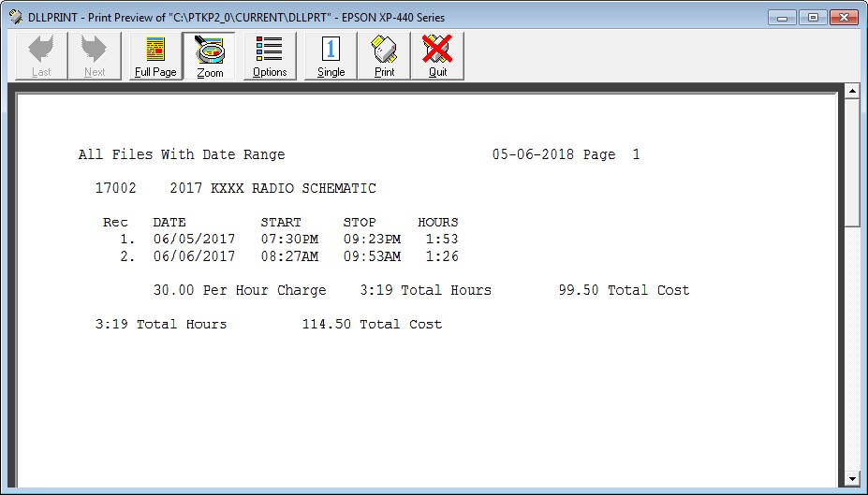Click the 'DATE' column header
868x495 pixels.
[169, 223]
